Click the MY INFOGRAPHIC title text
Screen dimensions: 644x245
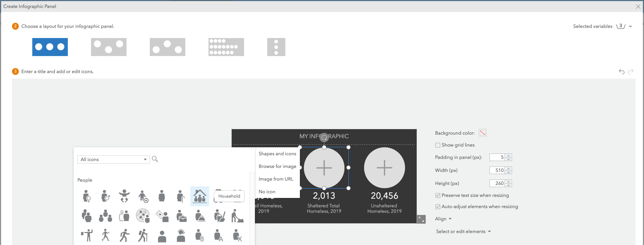[x=324, y=136]
